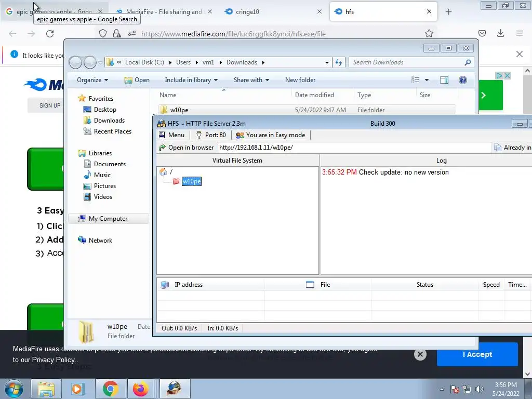Click the IP address column header in HFS

(210, 285)
